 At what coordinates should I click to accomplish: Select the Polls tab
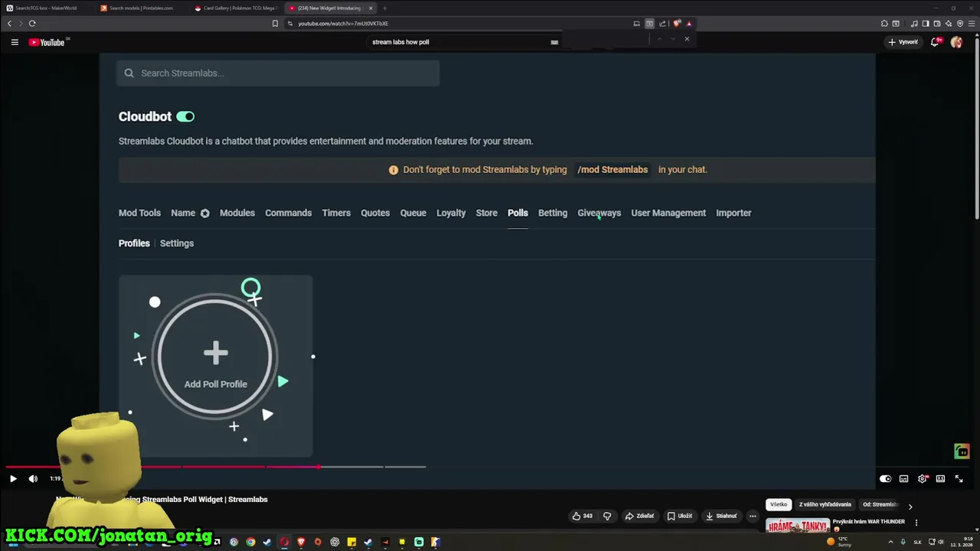518,213
